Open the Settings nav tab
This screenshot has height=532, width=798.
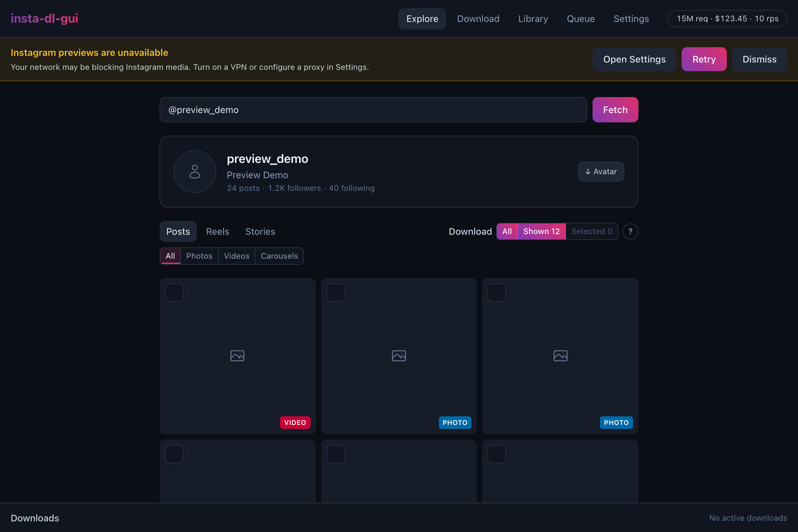point(631,19)
